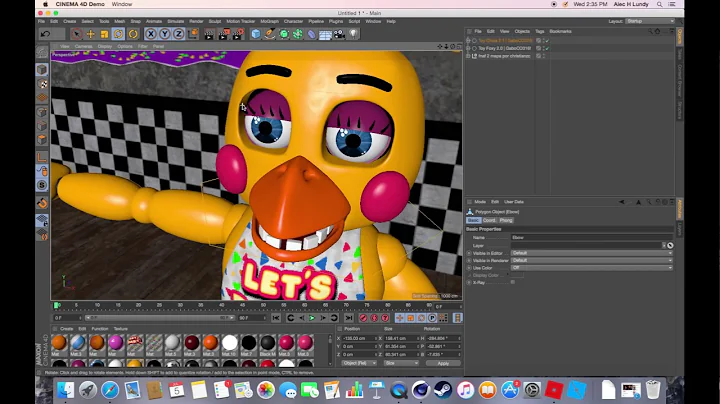This screenshot has height=404, width=720.
Task: Toggle X axis lock
Action: [151, 34]
